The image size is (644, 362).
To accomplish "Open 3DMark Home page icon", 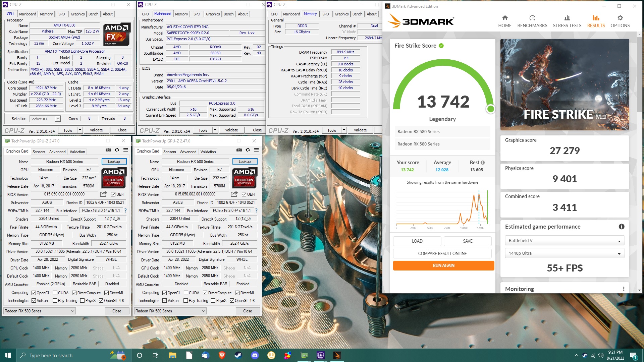I will (x=504, y=18).
